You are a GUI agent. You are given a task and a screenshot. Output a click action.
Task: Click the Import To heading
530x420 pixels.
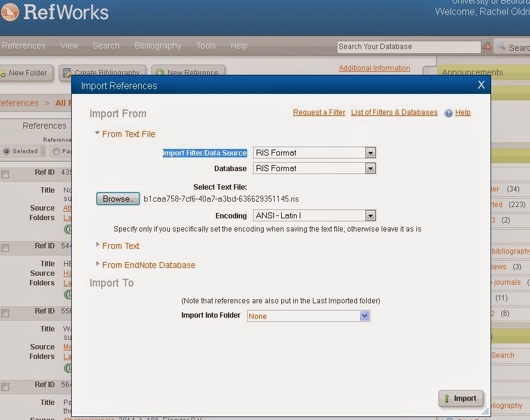pos(111,283)
